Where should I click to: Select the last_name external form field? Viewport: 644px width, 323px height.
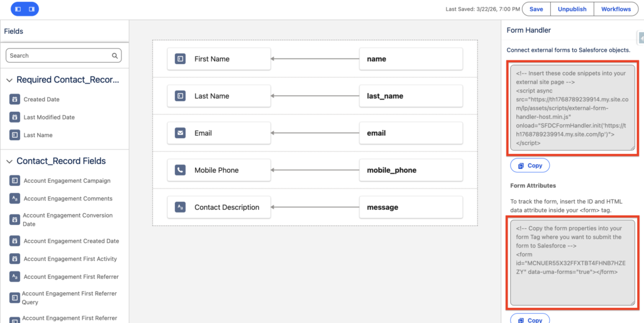coord(411,96)
